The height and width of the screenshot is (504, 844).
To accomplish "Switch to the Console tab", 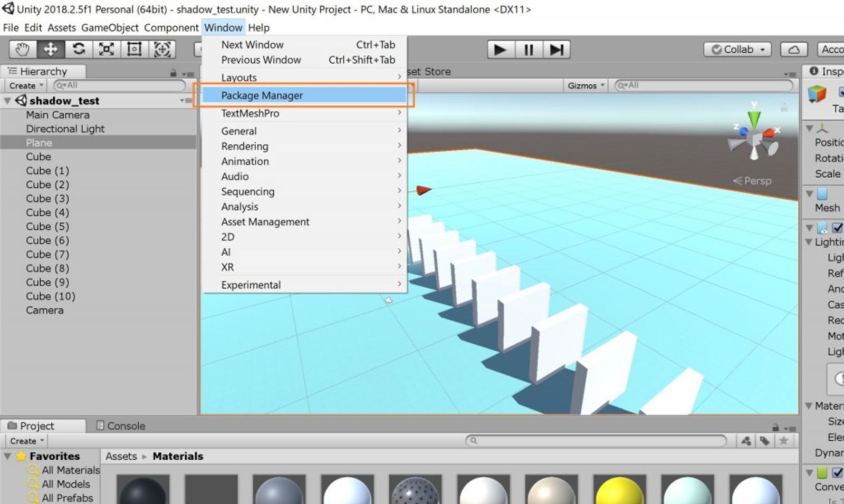I will 121,425.
